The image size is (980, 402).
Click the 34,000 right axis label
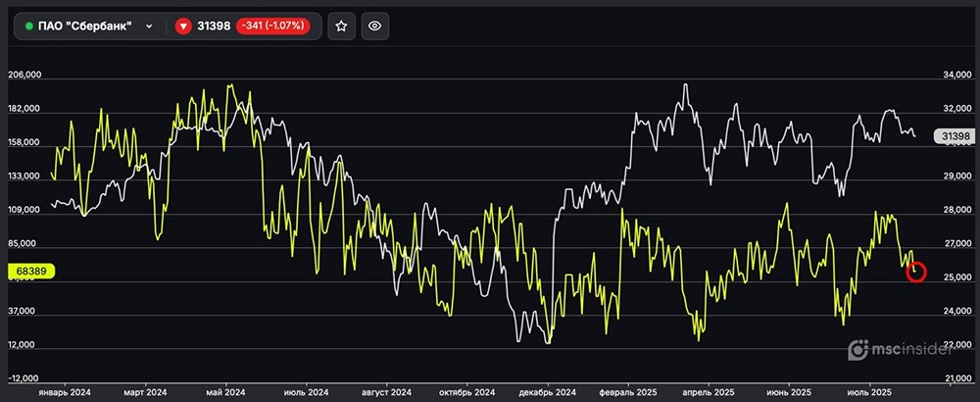[x=956, y=75]
